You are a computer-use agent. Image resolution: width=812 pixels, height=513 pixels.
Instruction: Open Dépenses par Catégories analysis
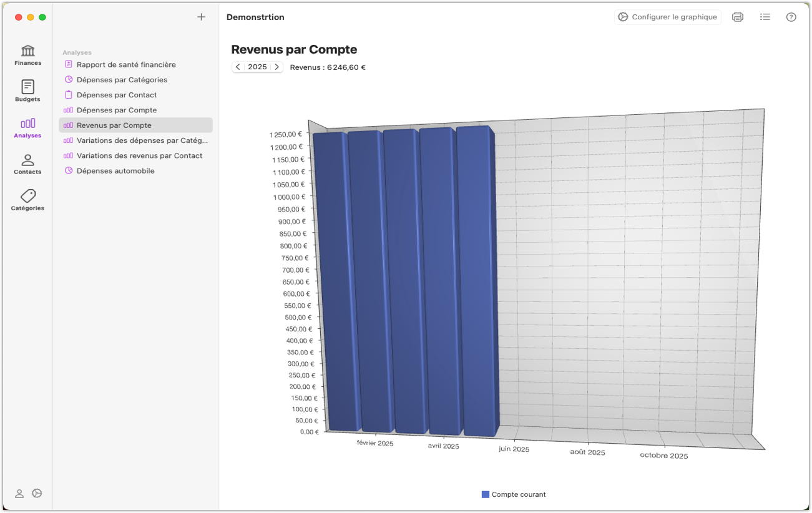coord(135,80)
